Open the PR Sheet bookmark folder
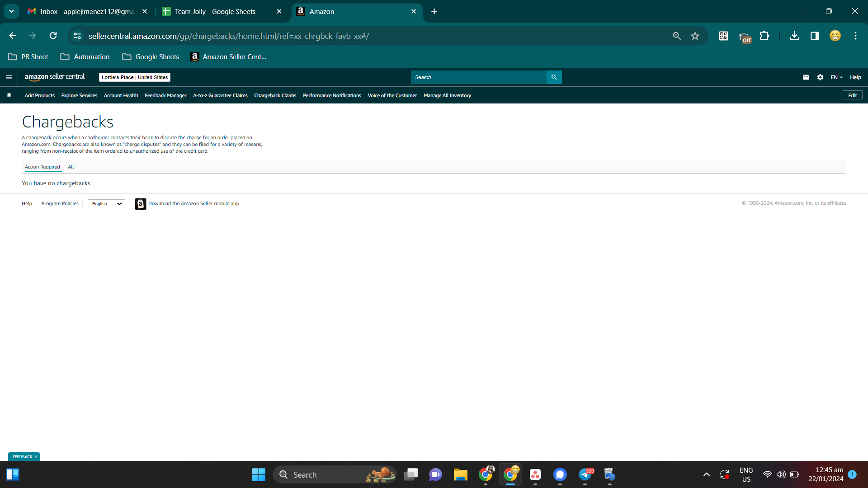 click(x=28, y=57)
